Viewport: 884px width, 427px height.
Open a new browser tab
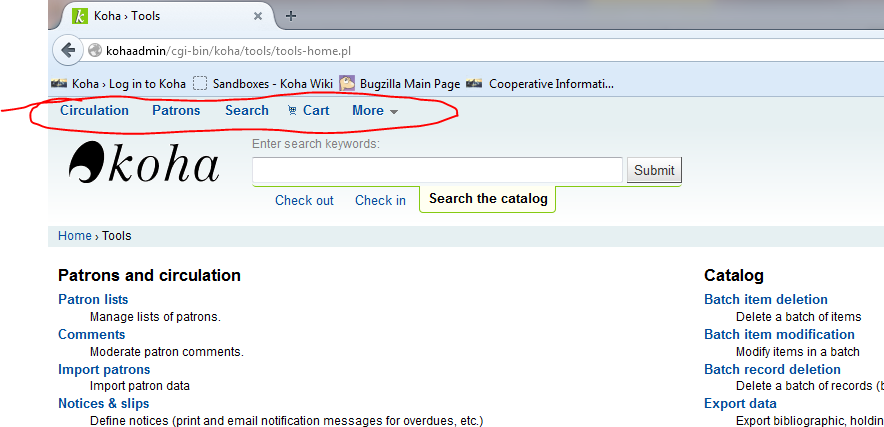pyautogui.click(x=291, y=16)
